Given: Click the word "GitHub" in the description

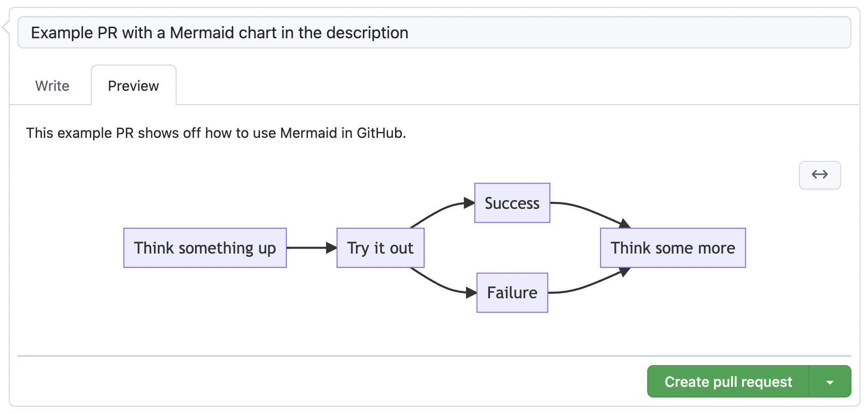Looking at the screenshot, I should pos(380,133).
